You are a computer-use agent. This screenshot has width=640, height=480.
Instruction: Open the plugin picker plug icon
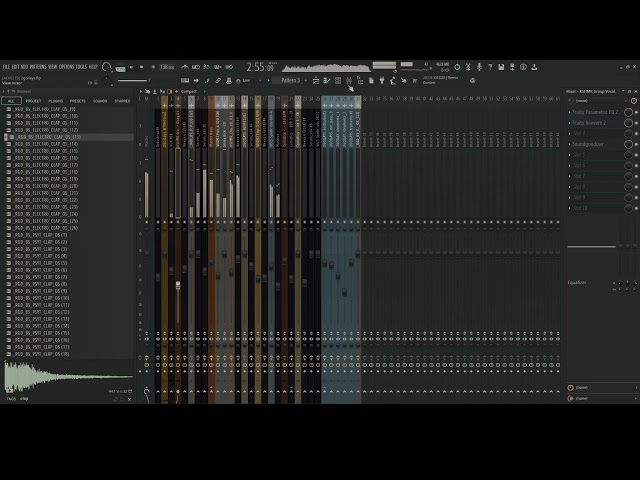coord(382,80)
